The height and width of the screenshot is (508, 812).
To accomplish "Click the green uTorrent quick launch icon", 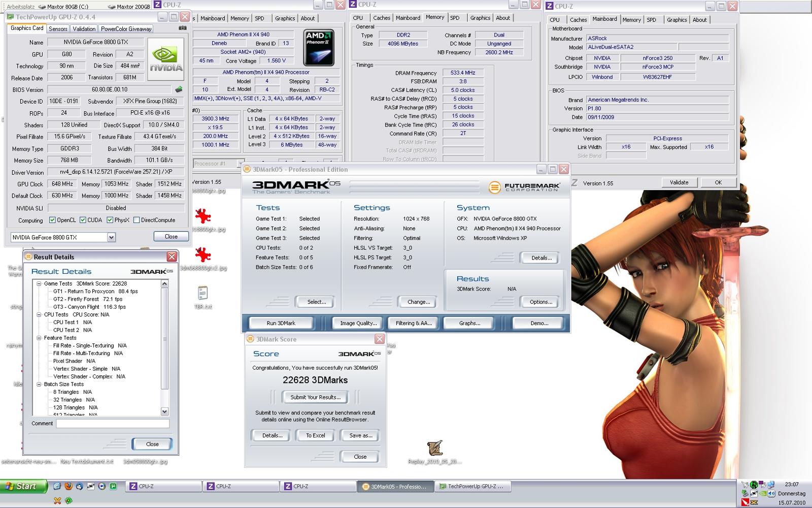I will [113, 486].
